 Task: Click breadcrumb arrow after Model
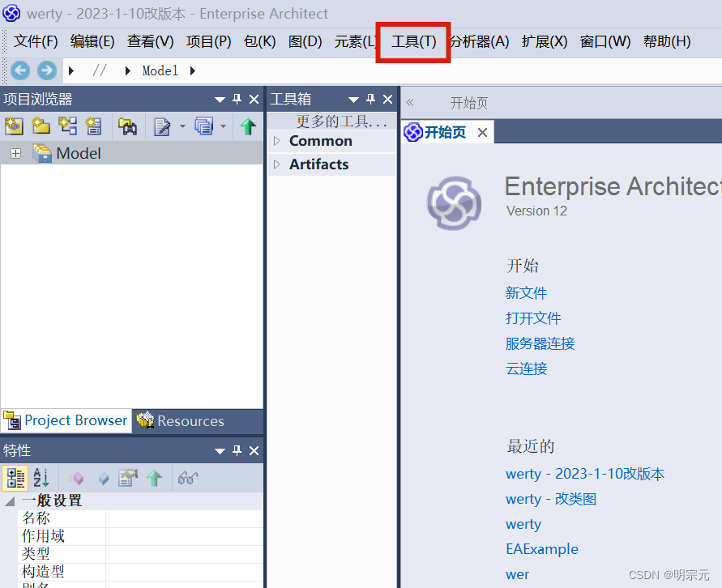[x=193, y=70]
